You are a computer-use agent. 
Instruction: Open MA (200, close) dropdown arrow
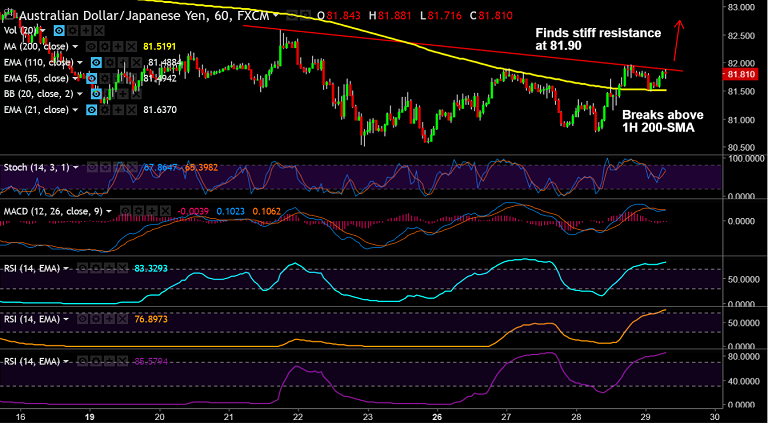(75, 47)
